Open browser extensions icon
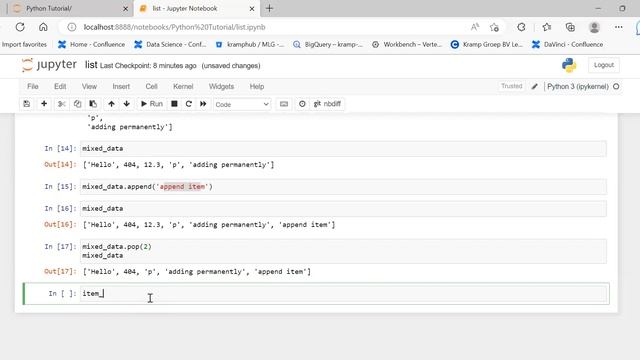 tap(521, 27)
